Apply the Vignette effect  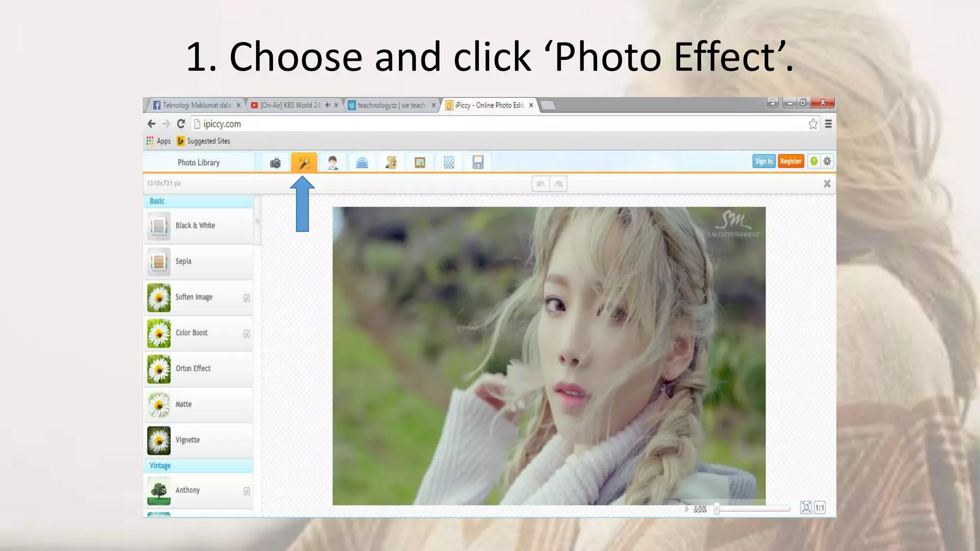(x=198, y=441)
